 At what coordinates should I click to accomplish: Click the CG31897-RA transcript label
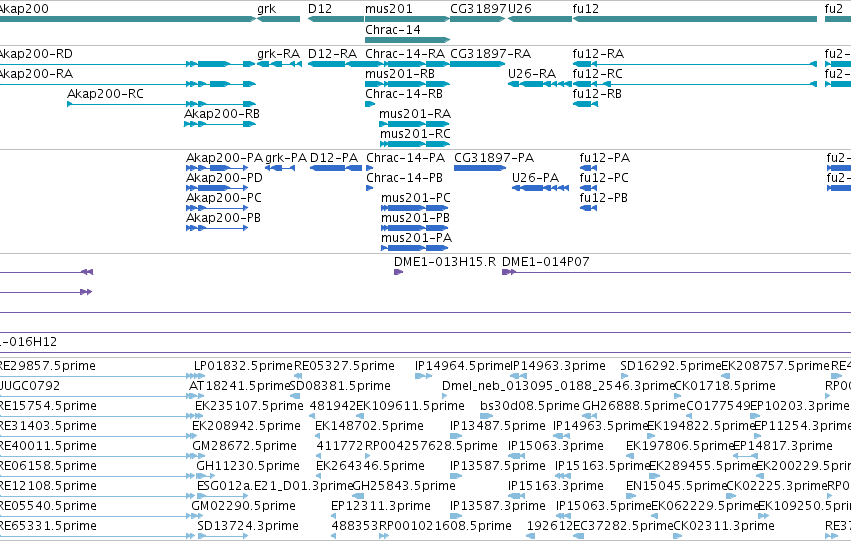[491, 54]
